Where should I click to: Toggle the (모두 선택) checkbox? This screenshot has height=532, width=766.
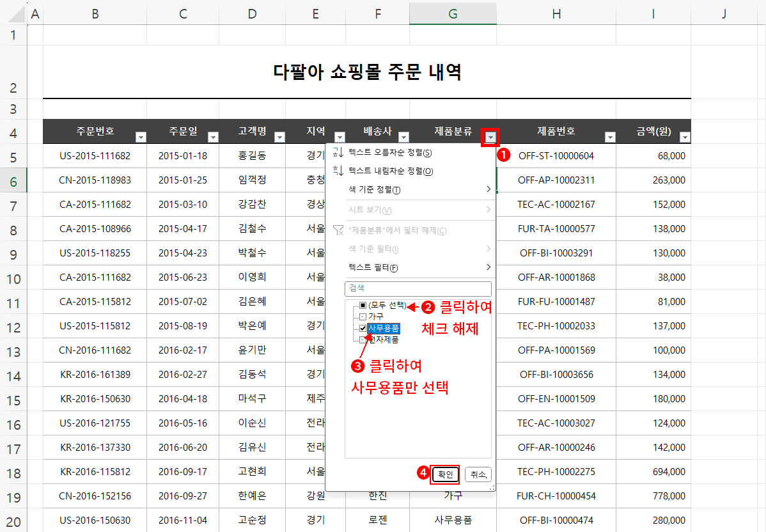tap(363, 306)
